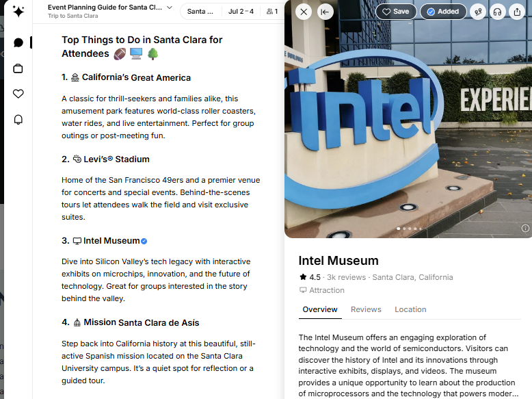532x399 pixels.
Task: Edit the Jul 2–4 trip dates
Action: coord(241,12)
